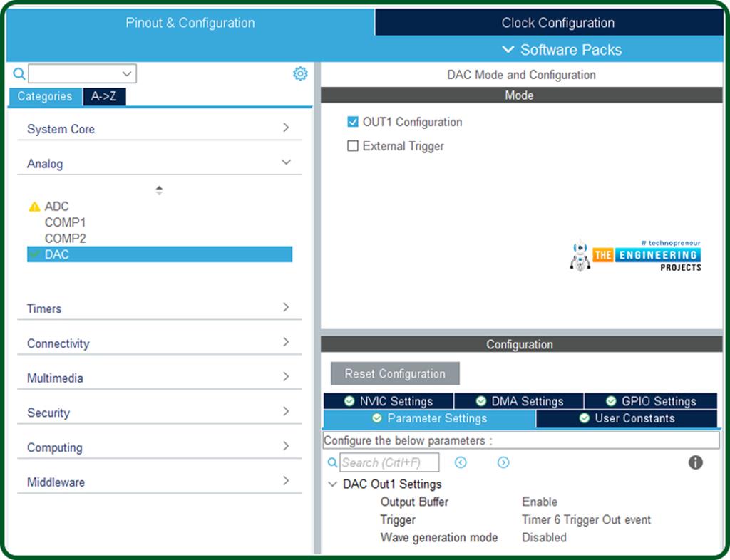Open the DMA Settings tab
730x560 pixels.
[x=519, y=401]
